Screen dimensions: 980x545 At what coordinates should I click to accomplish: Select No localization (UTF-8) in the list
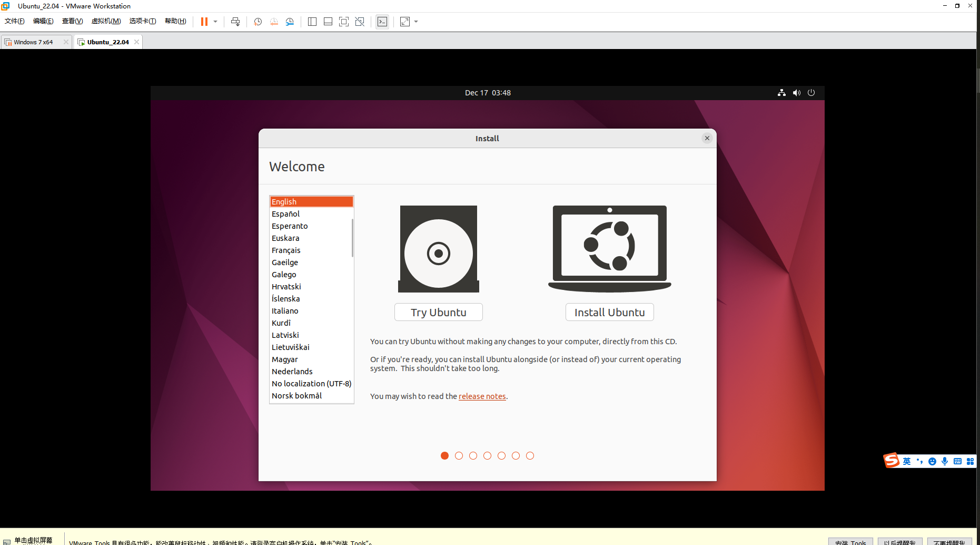pos(311,384)
